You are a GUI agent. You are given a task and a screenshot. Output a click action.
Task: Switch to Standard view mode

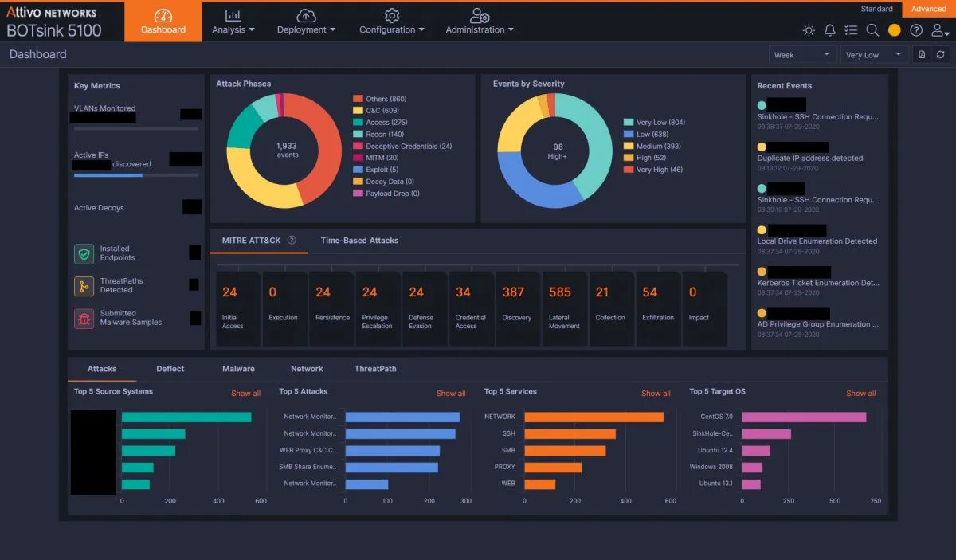click(876, 9)
